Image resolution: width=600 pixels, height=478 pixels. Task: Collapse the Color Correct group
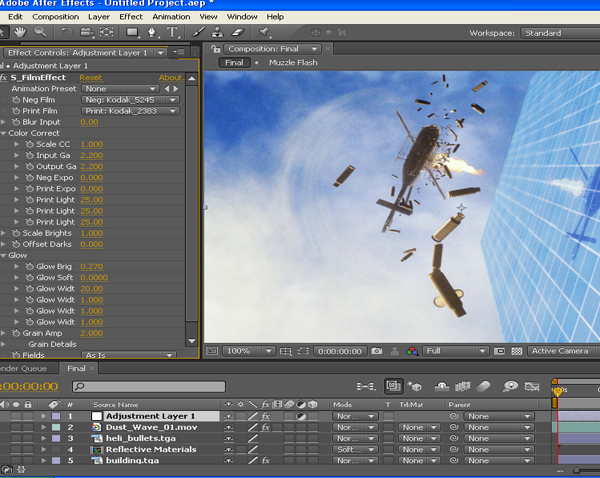pyautogui.click(x=3, y=133)
